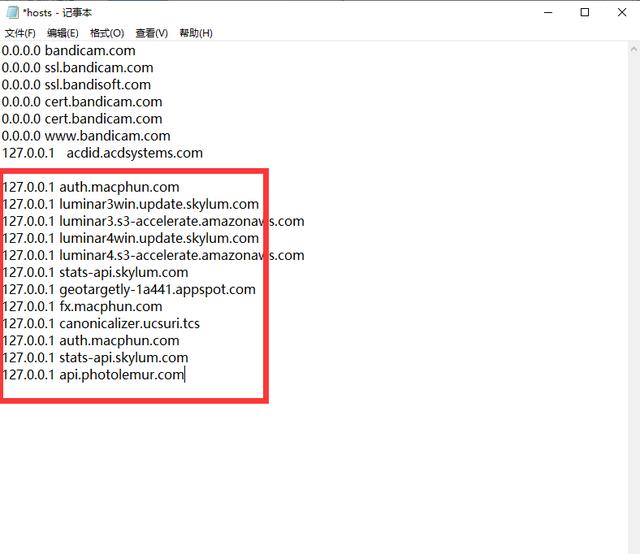Click the Notepad icon in title bar
This screenshot has width=640, height=554.
tap(12, 12)
